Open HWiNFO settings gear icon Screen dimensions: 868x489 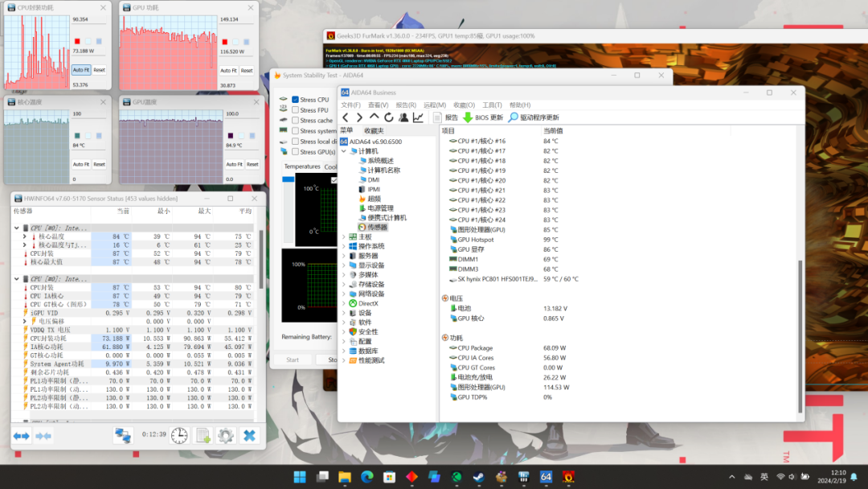tap(226, 435)
